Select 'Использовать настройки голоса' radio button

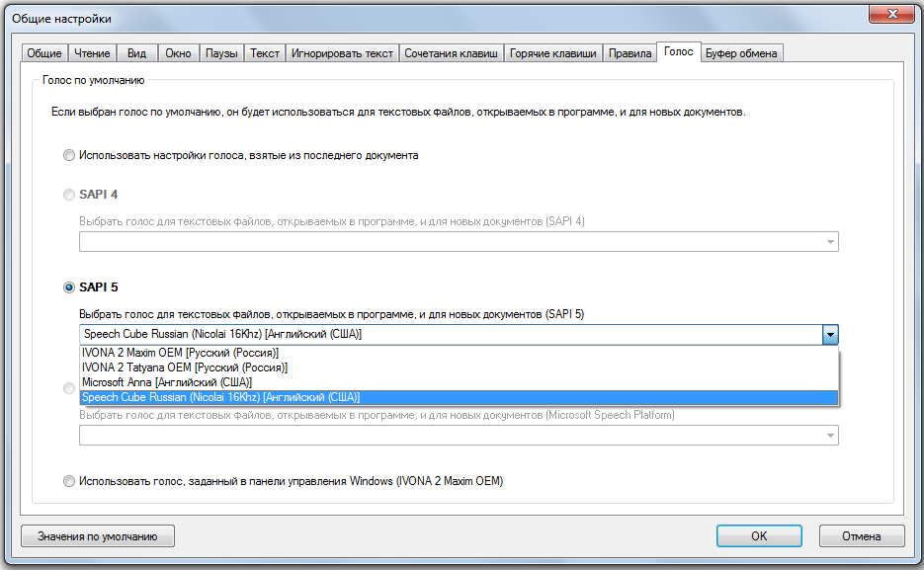point(68,155)
